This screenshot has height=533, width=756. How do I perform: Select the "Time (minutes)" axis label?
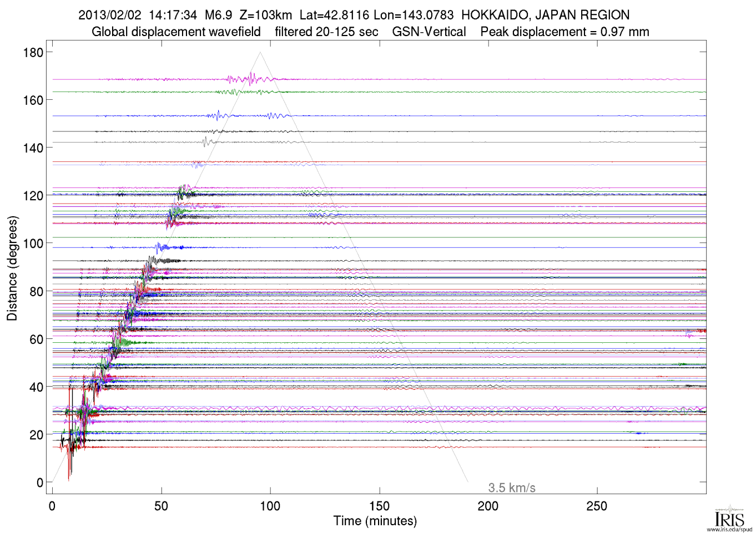375,521
